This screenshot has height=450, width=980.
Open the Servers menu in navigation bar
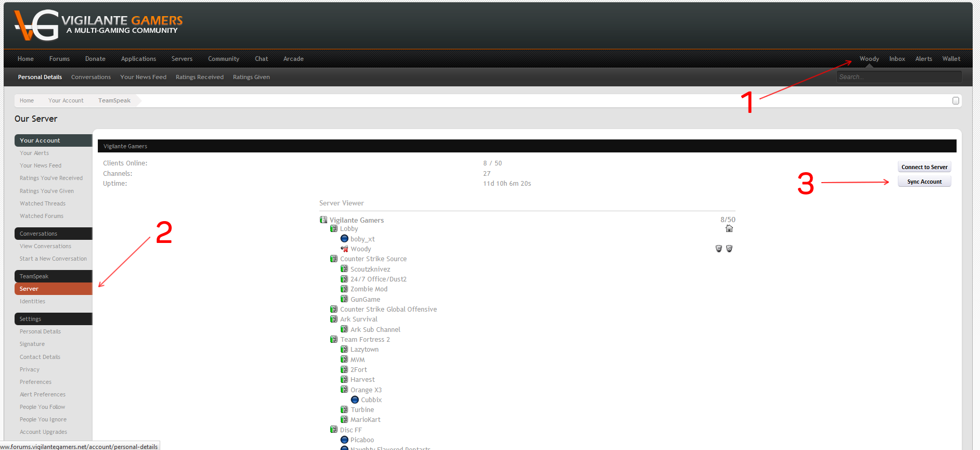click(182, 59)
